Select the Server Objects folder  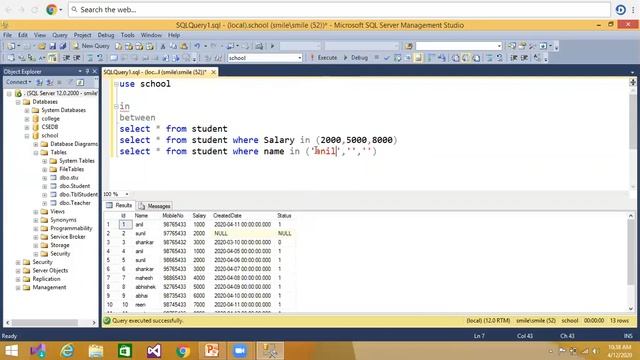point(50,270)
